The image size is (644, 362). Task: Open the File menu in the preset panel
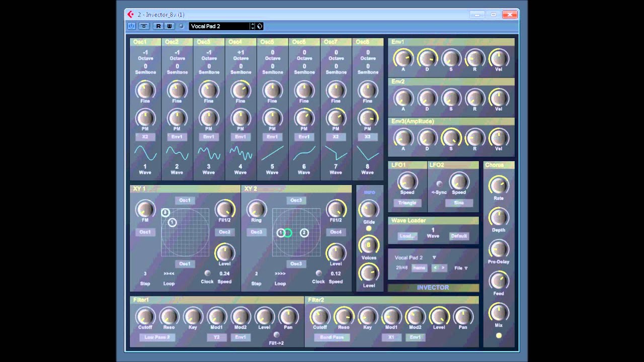pos(461,268)
